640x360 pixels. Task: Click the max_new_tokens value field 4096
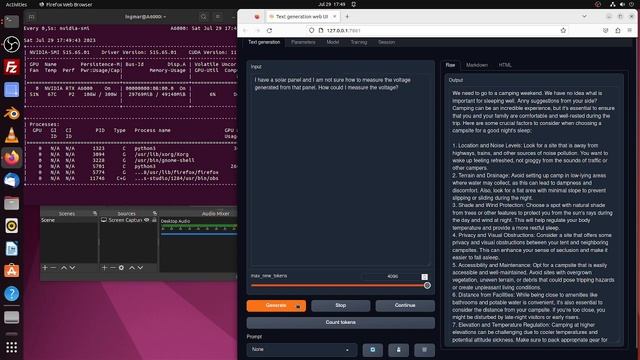point(392,277)
